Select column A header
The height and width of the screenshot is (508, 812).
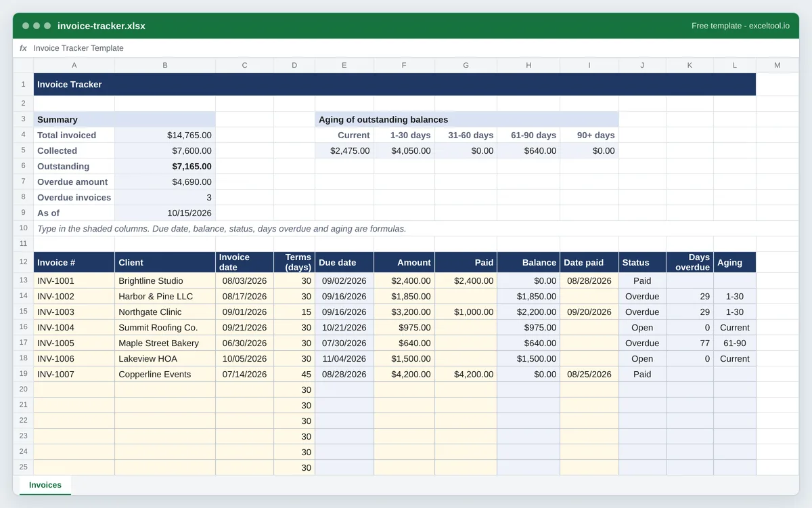pyautogui.click(x=74, y=65)
